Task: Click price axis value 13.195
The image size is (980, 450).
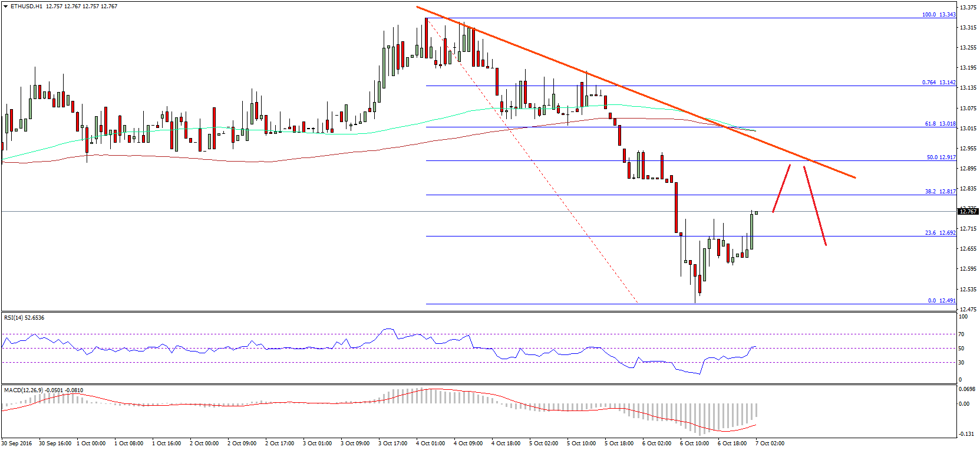Action: coord(968,68)
